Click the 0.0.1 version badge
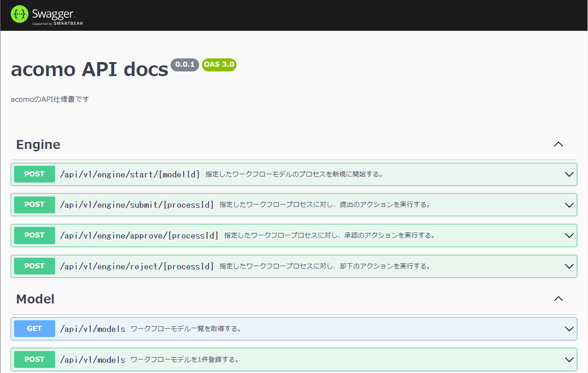This screenshot has width=588, height=373. point(185,64)
